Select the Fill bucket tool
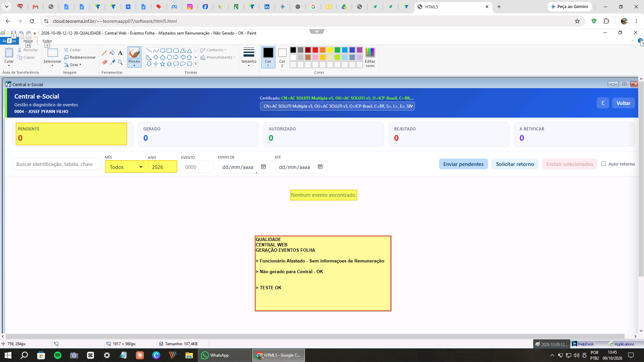 coord(112,53)
